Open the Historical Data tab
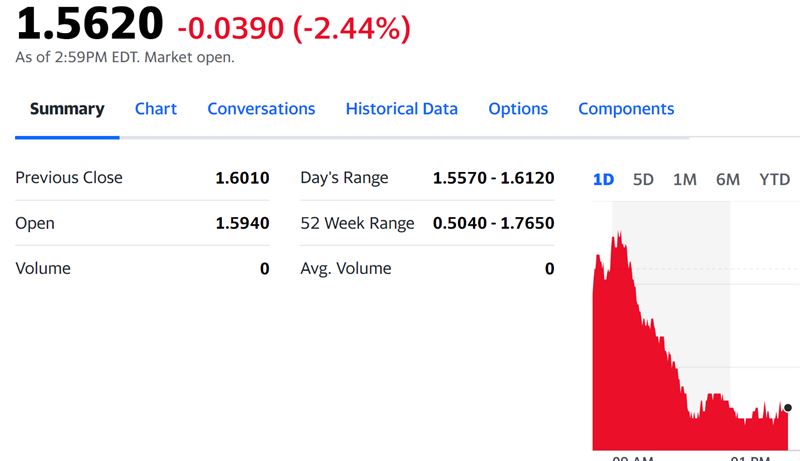This screenshot has width=800, height=461. [x=401, y=109]
